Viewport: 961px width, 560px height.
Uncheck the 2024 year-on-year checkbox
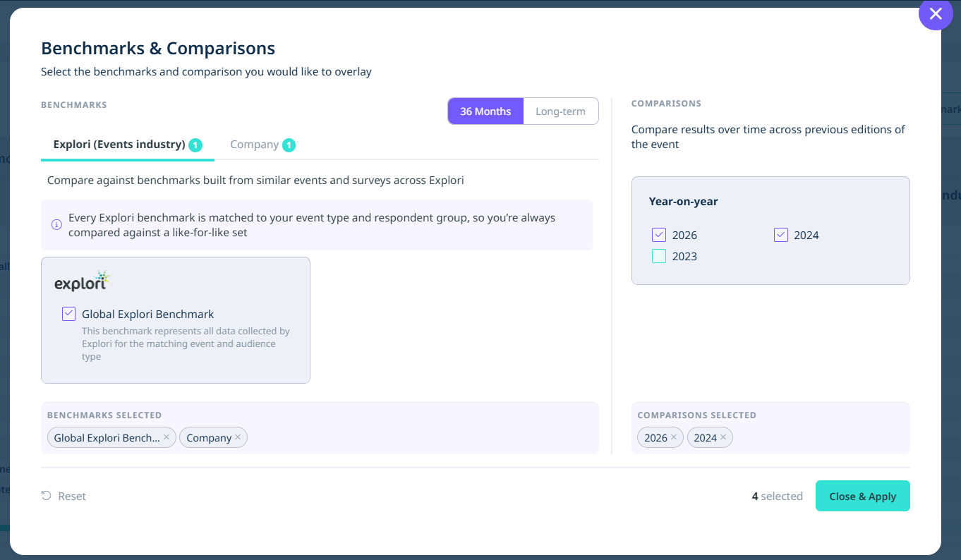(781, 235)
